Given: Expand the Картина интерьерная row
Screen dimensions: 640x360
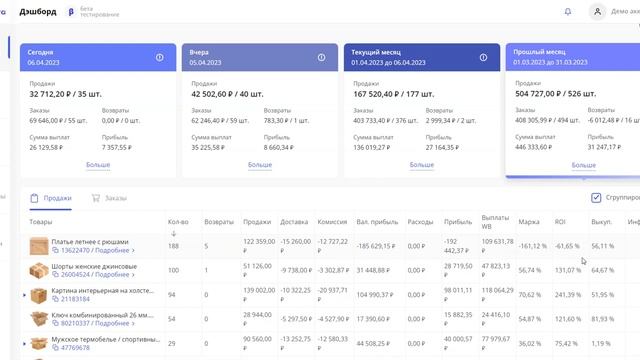Looking at the screenshot, I should pyautogui.click(x=24, y=295).
